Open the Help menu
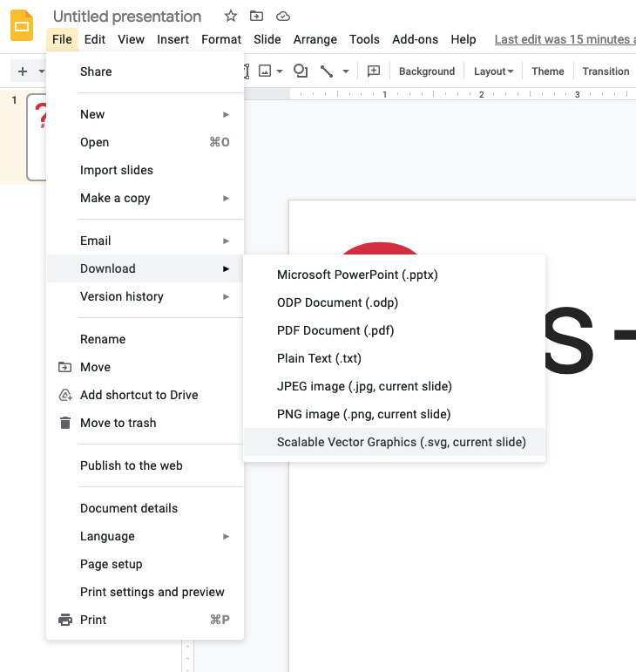This screenshot has height=672, width=636. pyautogui.click(x=463, y=39)
